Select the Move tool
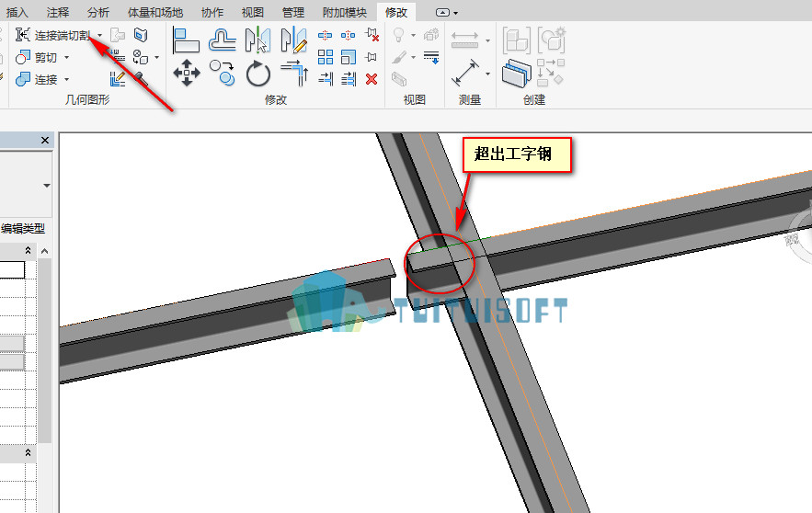 point(187,73)
